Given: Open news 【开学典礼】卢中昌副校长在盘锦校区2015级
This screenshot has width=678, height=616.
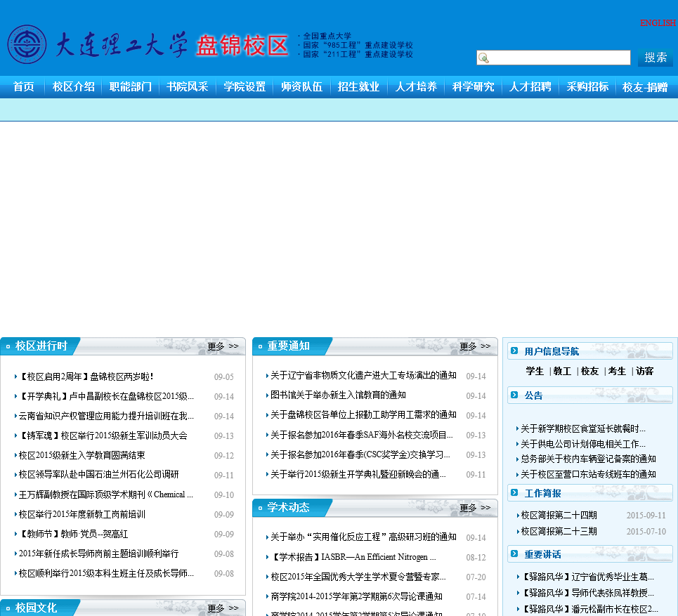Looking at the screenshot, I should click(106, 396).
